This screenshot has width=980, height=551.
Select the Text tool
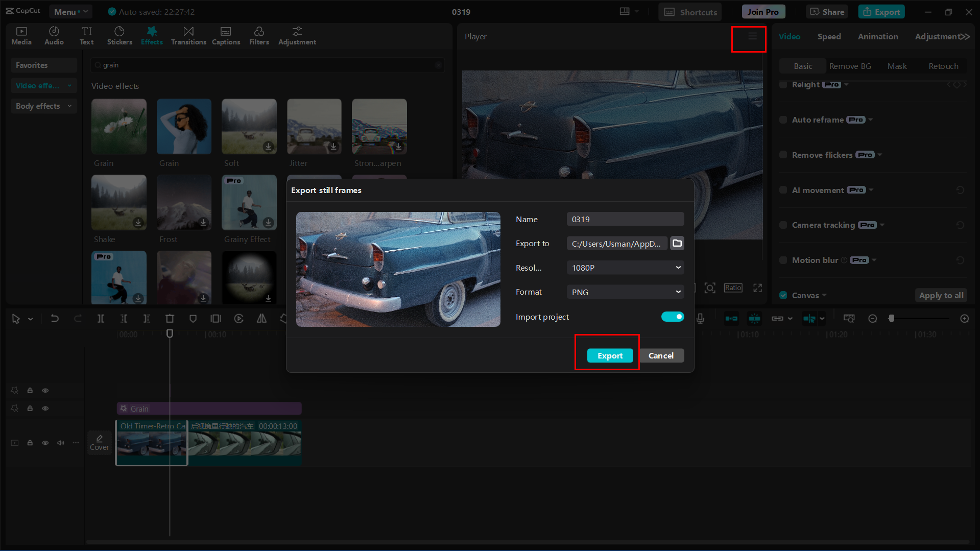(86, 35)
